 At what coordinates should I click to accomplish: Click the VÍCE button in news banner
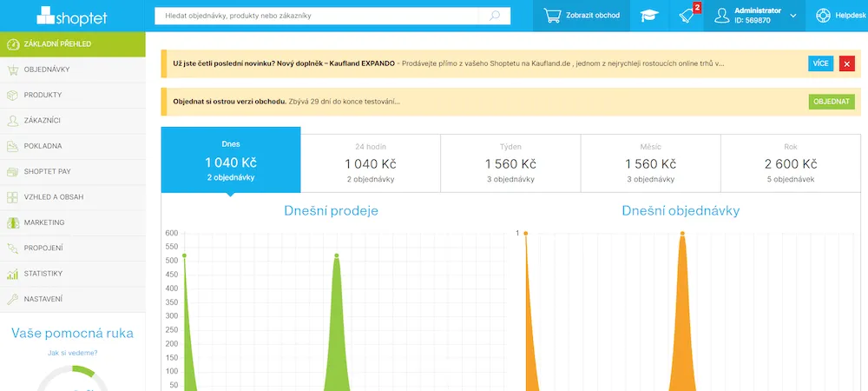[820, 63]
